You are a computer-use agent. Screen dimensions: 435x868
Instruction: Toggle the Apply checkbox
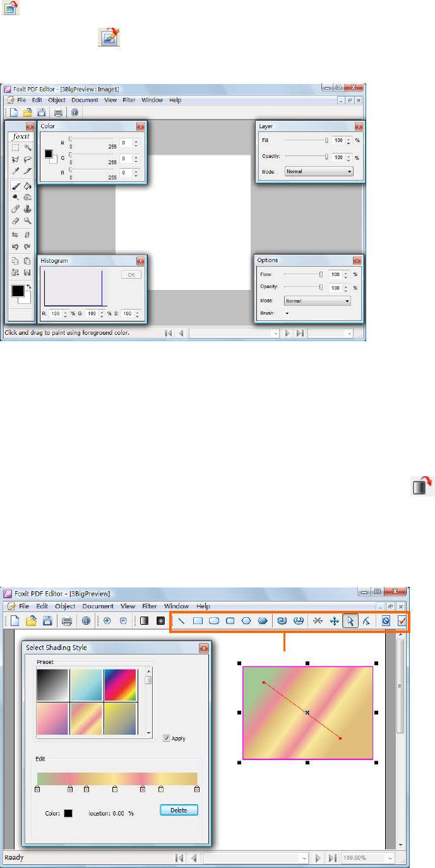pos(166,738)
